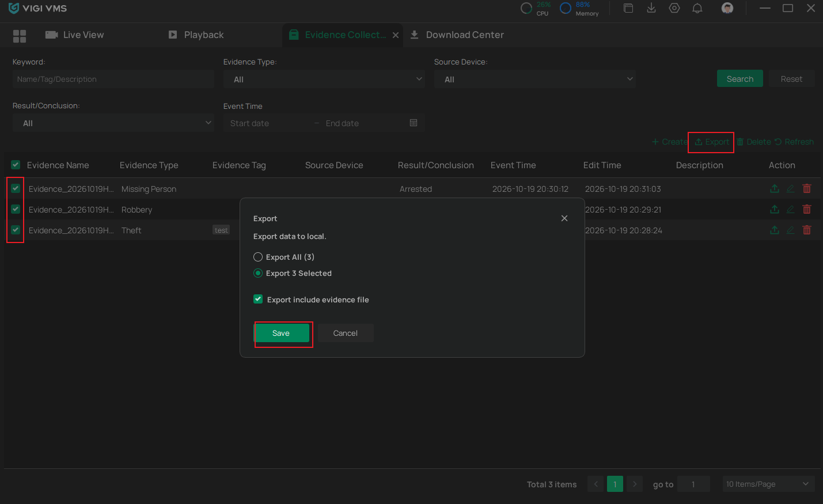This screenshot has height=504, width=823.
Task: Select the Export 3 Selected radio option
Action: (258, 273)
